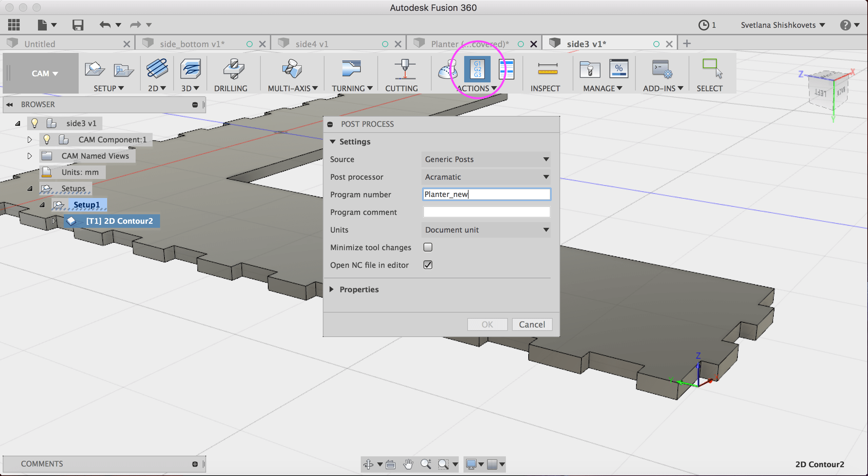Collapse the Browser panel with double arrows

click(9, 104)
